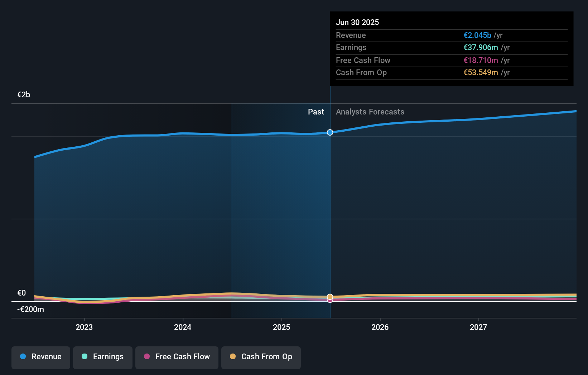The image size is (588, 375).
Task: Click the Cash From Op legend button
Action: point(261,357)
